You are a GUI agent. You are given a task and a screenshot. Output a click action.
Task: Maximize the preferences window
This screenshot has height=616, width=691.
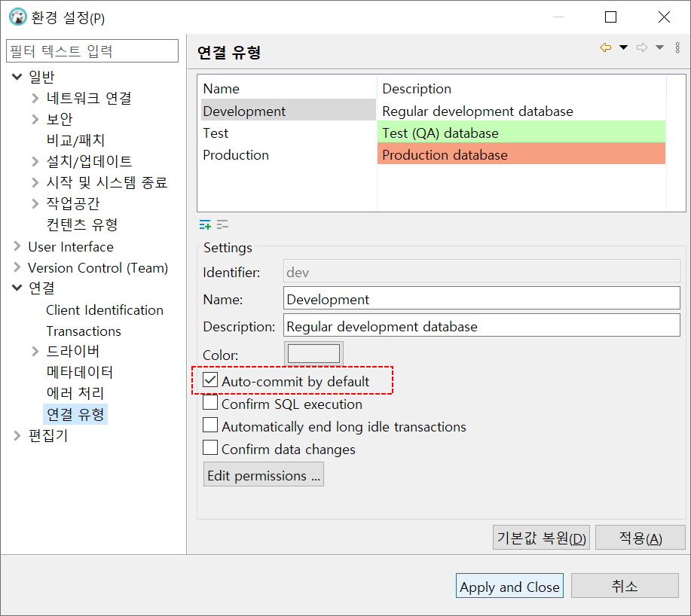[610, 17]
